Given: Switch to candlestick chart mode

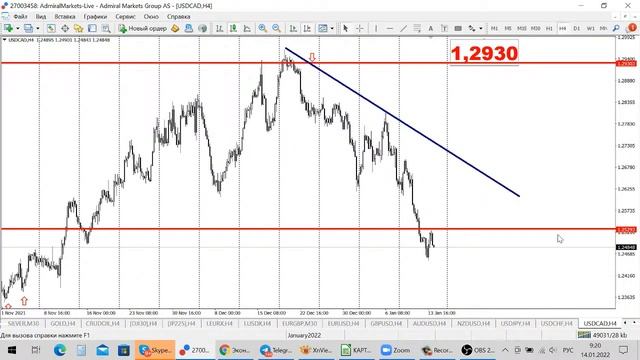Looking at the screenshot, I should pyautogui.click(x=233, y=28).
